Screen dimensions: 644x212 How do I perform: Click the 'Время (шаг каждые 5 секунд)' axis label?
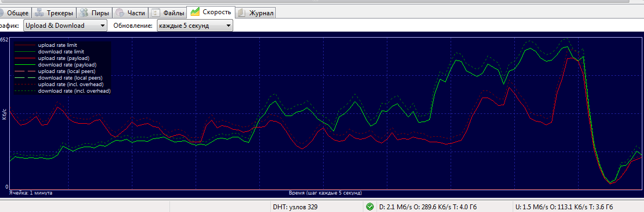point(325,193)
